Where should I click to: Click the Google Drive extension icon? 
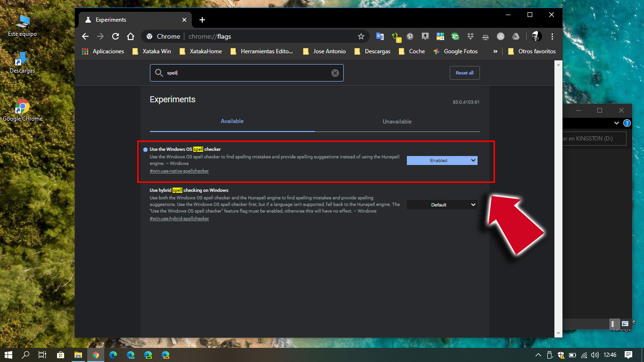click(515, 36)
